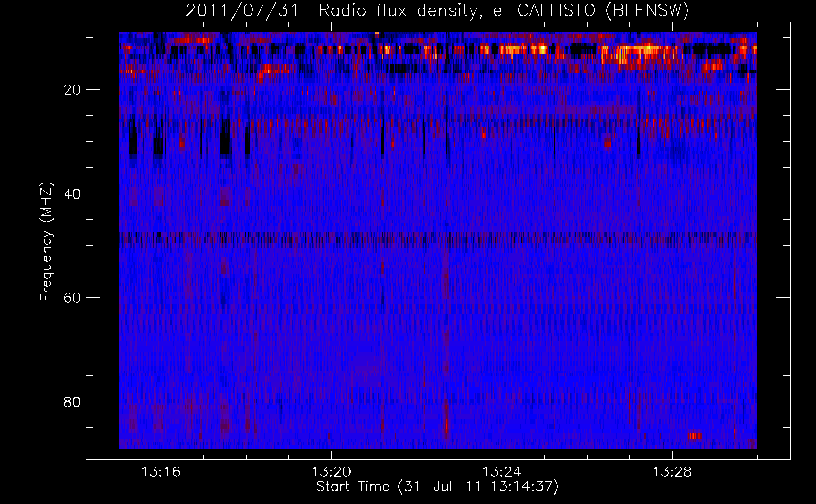Screen dimensions: 816x504
Task: Click the 60 MHz frequency label
Action: point(72,298)
